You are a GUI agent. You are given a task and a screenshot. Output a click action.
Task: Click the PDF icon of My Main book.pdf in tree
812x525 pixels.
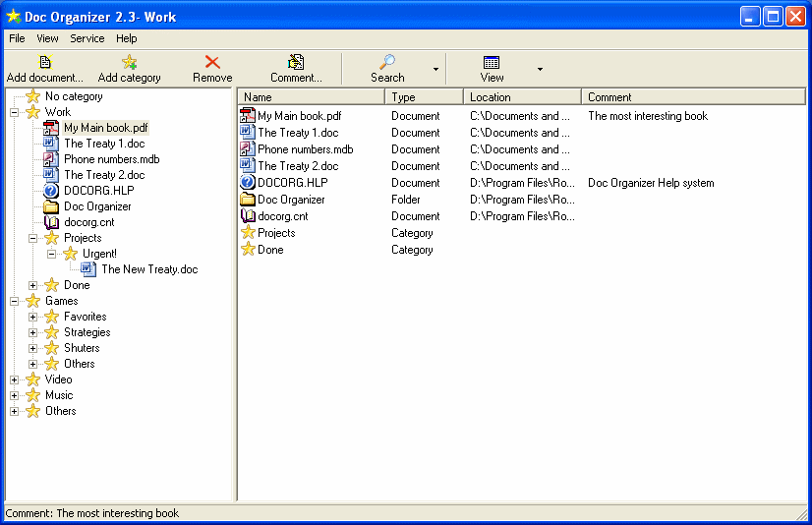pos(51,128)
